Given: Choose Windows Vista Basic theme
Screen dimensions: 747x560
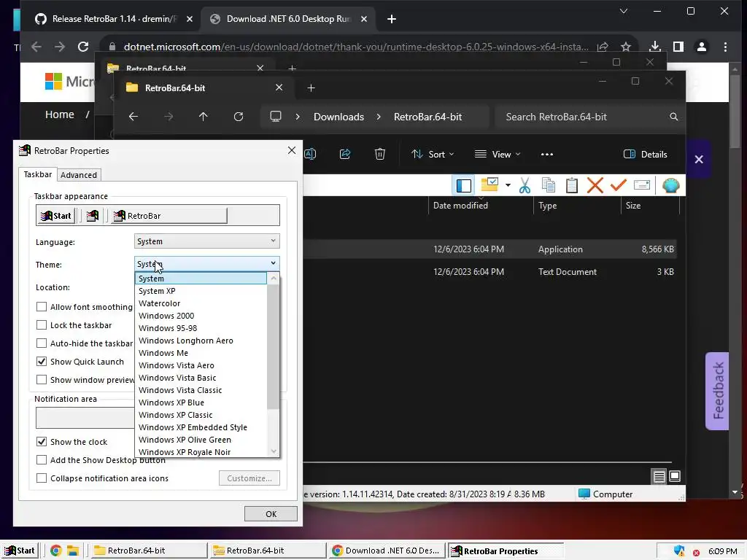Looking at the screenshot, I should point(201,378).
